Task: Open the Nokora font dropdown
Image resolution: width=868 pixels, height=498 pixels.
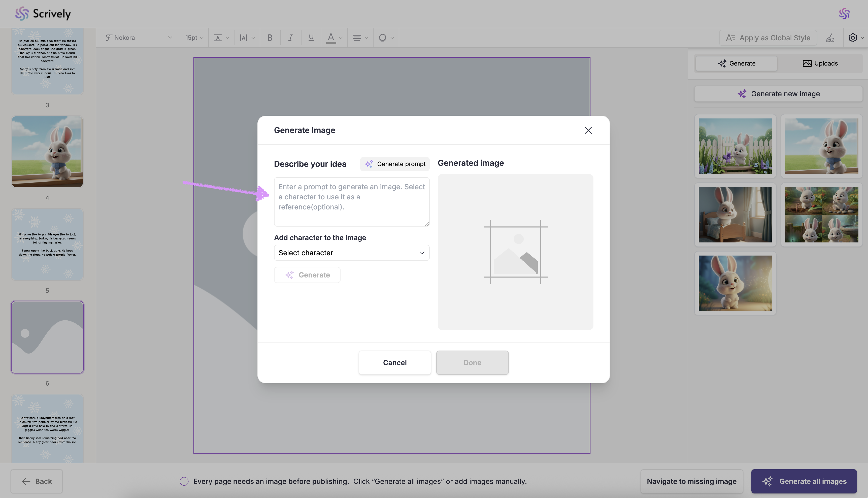Action: (138, 38)
